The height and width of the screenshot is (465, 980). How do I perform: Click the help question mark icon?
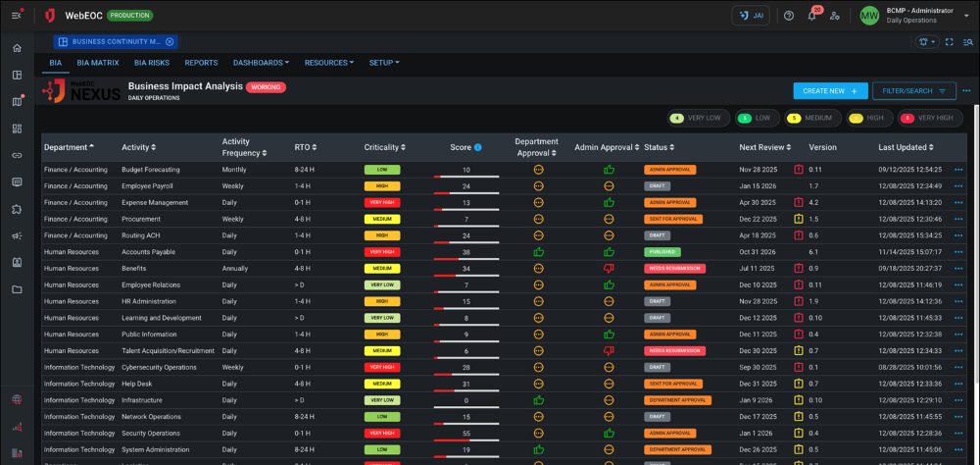tap(789, 16)
